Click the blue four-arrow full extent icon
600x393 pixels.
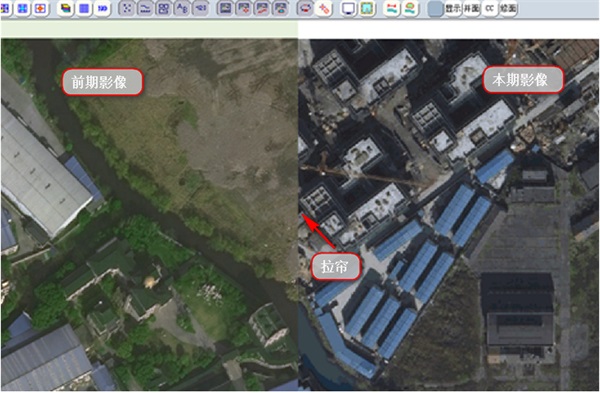23,8
